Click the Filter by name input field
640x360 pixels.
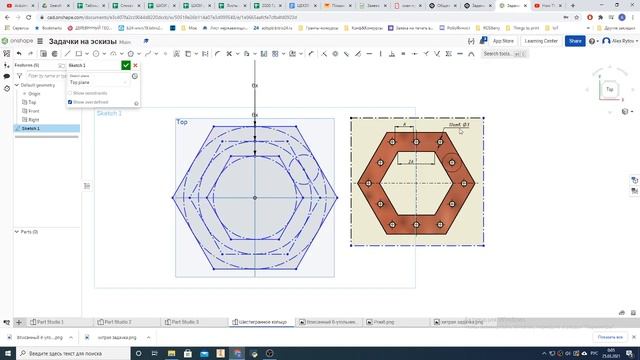[46, 76]
